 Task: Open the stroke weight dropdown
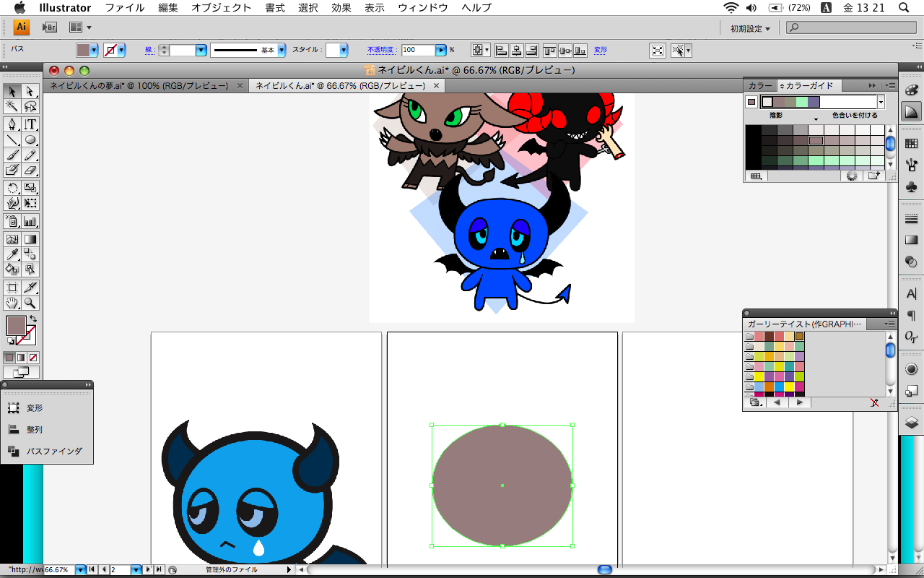[x=201, y=51]
